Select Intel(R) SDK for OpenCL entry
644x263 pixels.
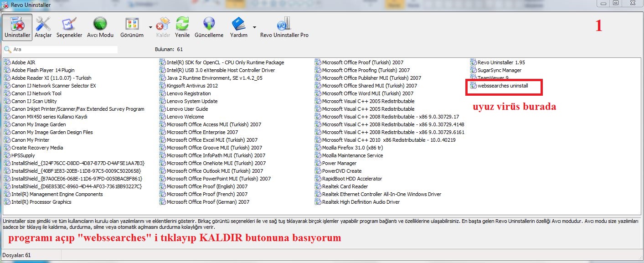(222, 62)
